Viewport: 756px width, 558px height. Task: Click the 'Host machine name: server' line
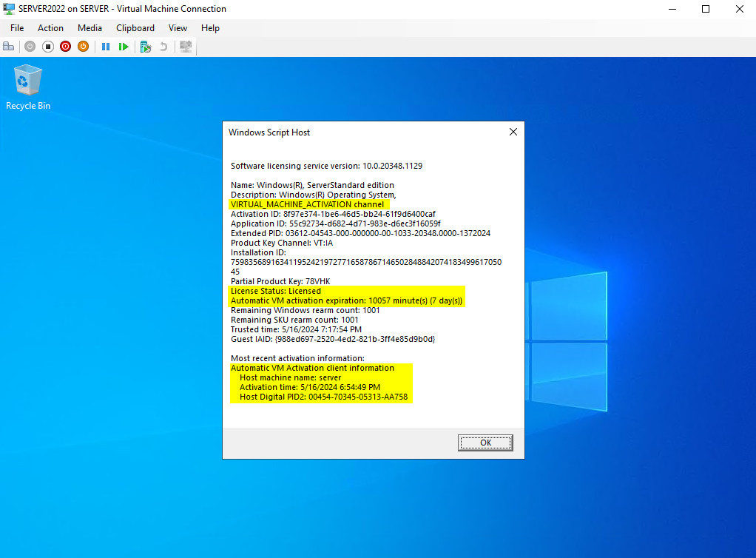(290, 377)
